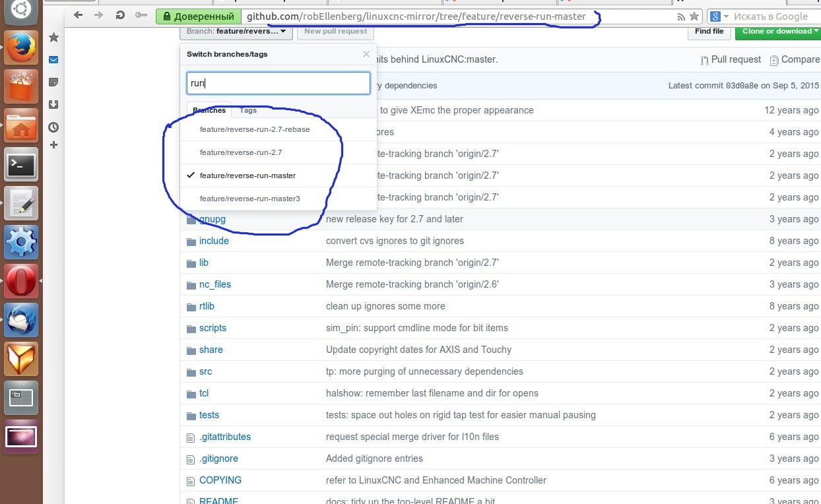
Task: Open the bookmarks star panel in Opera sidebar
Action: click(x=53, y=38)
